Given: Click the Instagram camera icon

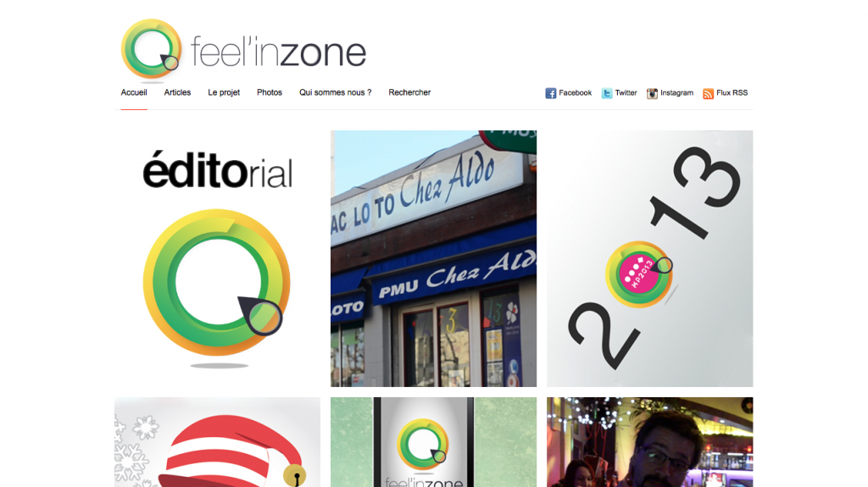Looking at the screenshot, I should [652, 93].
